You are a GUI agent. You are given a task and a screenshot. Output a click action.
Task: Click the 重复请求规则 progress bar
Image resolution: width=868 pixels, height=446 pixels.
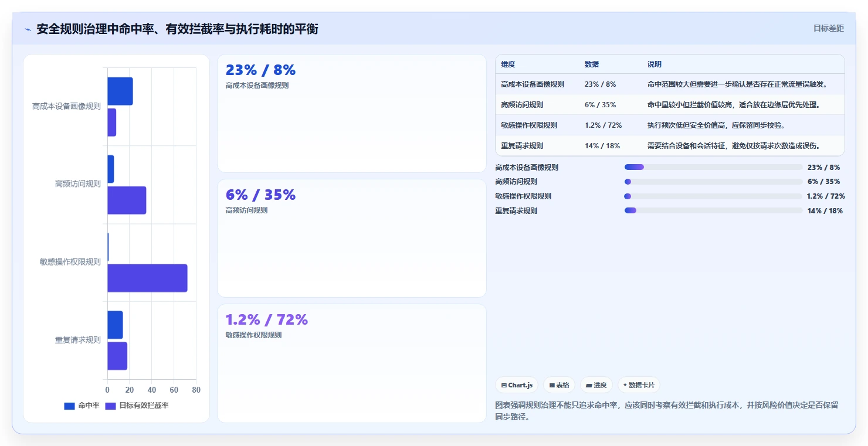[713, 210]
